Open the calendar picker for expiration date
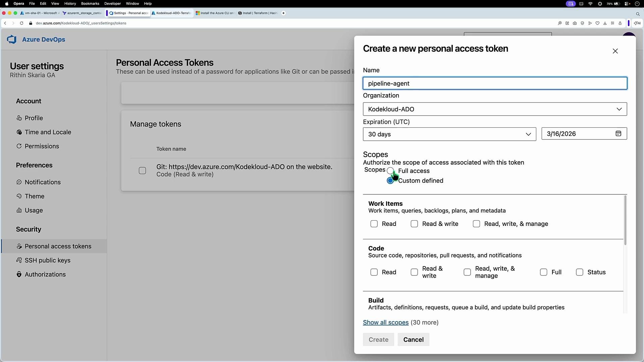644x362 pixels. click(618, 133)
